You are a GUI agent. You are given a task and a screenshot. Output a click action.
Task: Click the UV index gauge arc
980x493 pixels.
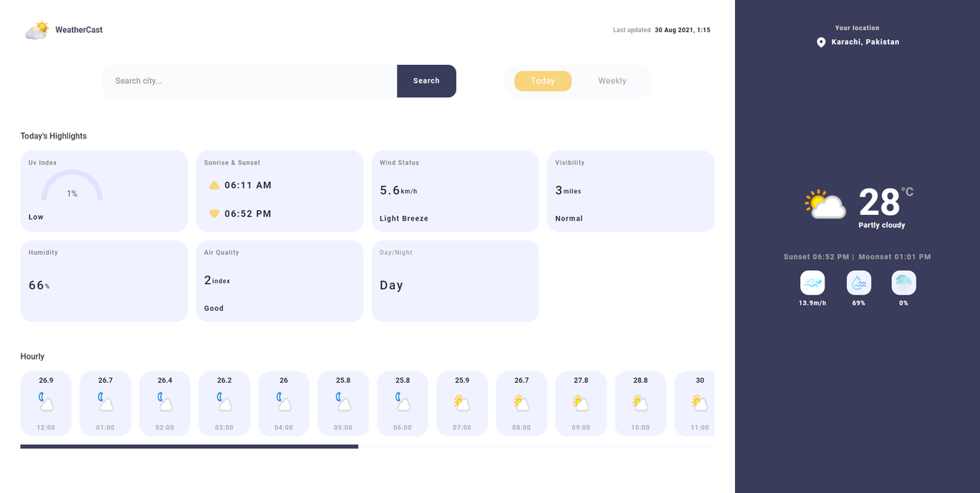[x=72, y=185]
